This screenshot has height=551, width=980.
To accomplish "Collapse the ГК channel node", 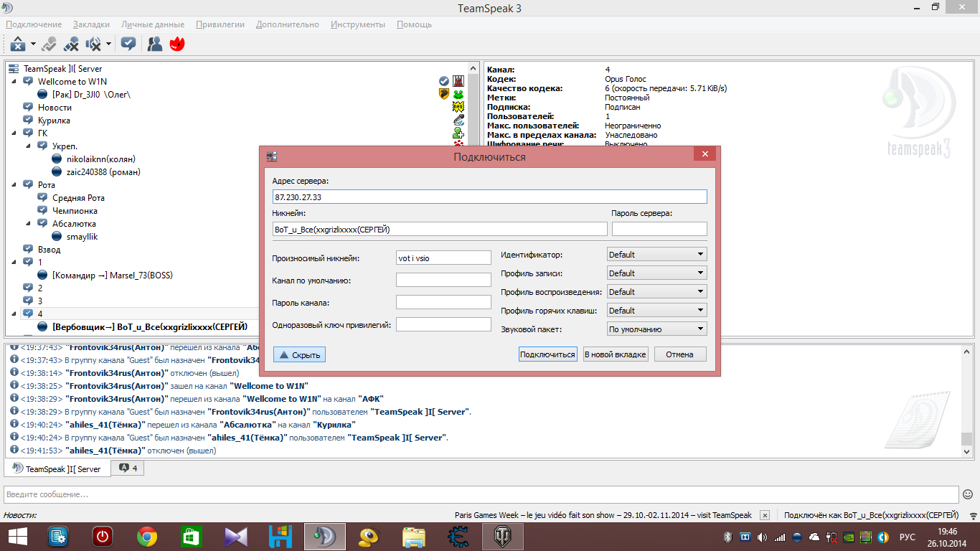I will click(x=14, y=133).
